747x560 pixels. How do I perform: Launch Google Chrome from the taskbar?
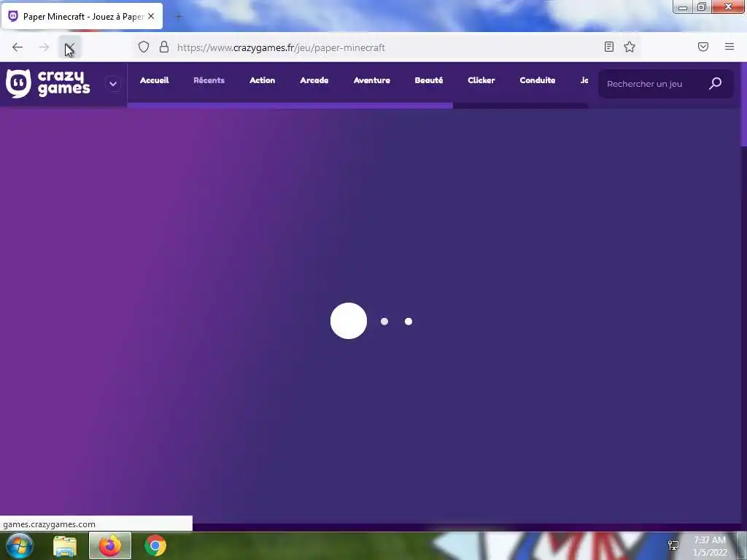coord(155,545)
